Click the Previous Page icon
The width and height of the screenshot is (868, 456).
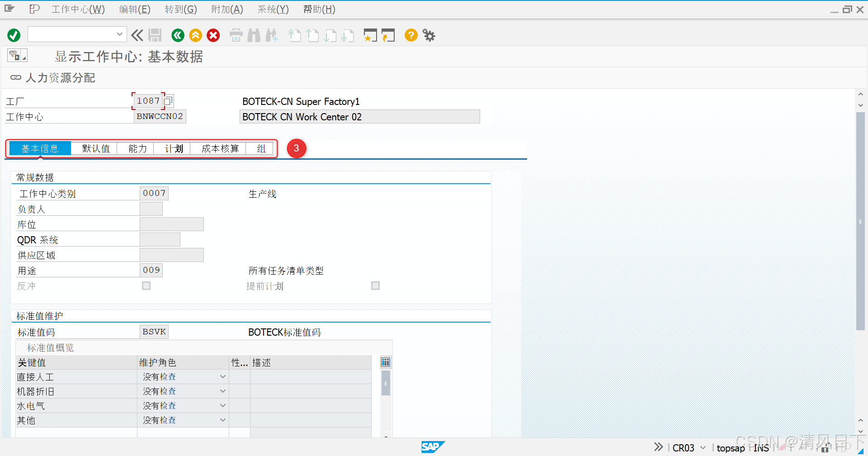[312, 35]
